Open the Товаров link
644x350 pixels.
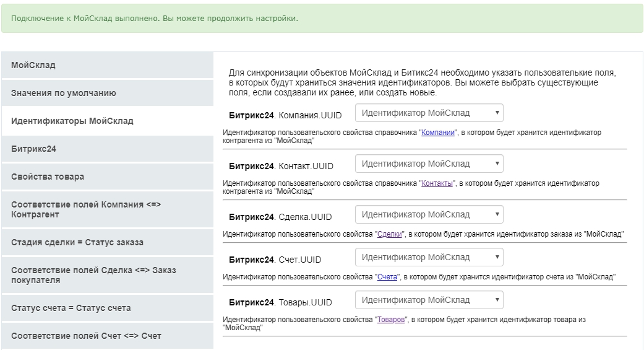391,320
